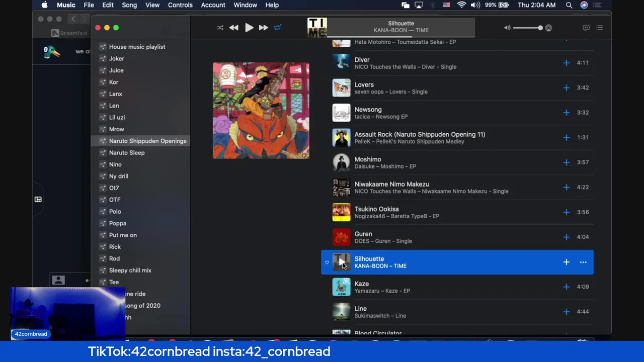The height and width of the screenshot is (362, 644).
Task: Select Put me on playlist
Action: coord(123,235)
